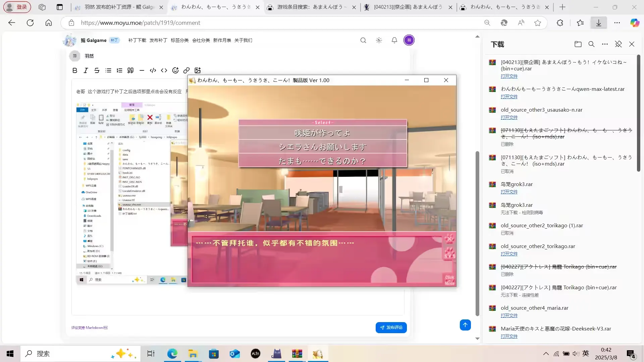This screenshot has width=644, height=362.
Task: Go to browser home page
Action: point(49,23)
